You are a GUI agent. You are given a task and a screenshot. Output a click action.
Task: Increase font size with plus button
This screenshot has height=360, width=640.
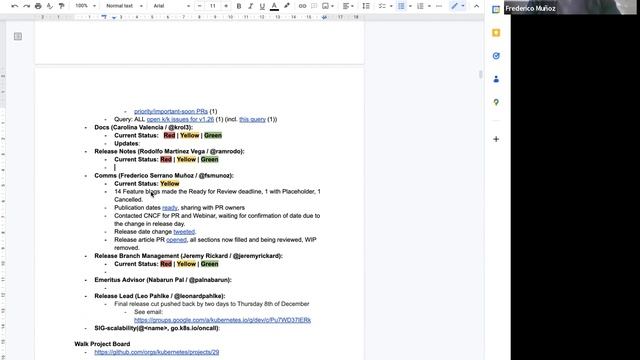click(226, 6)
